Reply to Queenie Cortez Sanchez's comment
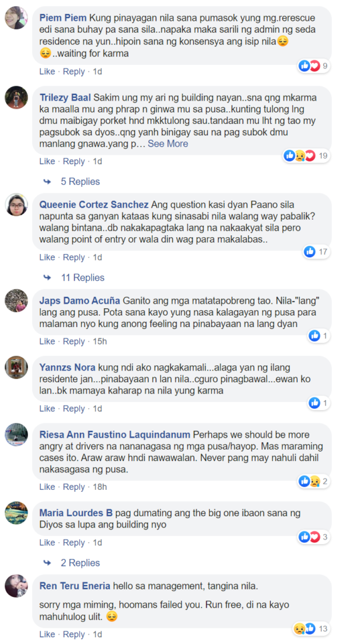 tap(74, 257)
